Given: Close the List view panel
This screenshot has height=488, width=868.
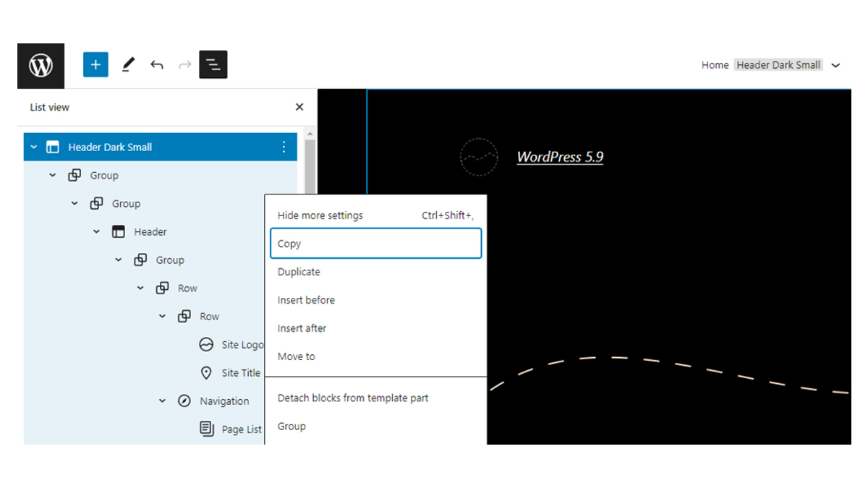Looking at the screenshot, I should (299, 107).
